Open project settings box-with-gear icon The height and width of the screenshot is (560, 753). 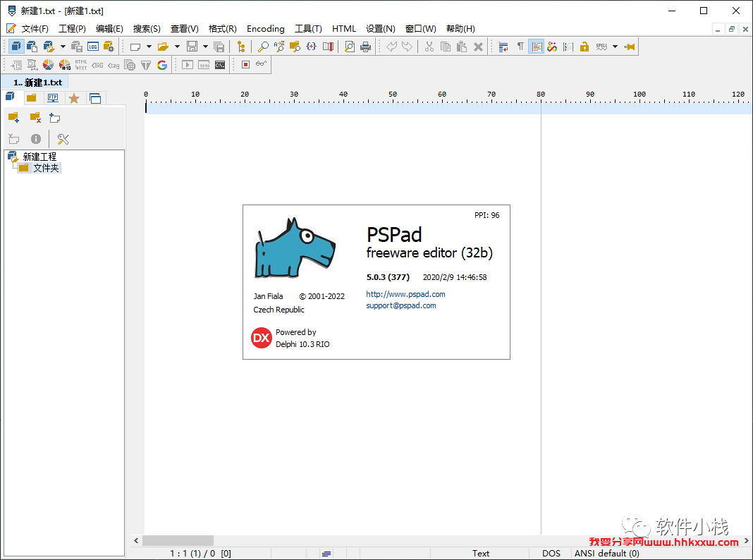(x=109, y=47)
